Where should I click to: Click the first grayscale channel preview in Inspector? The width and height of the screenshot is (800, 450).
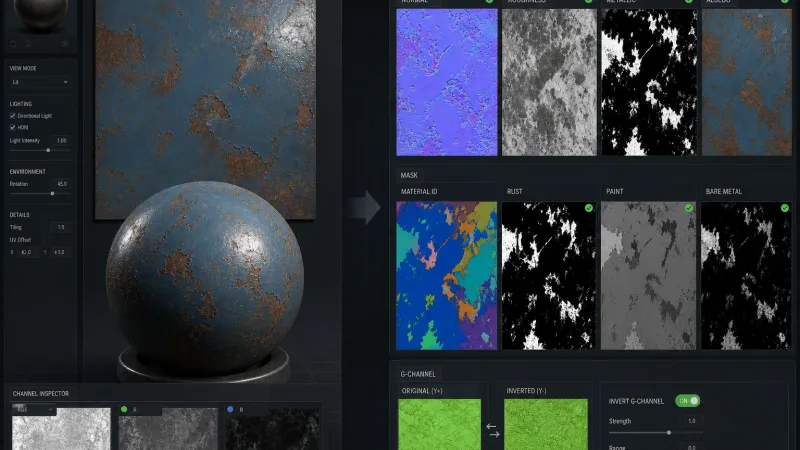(61, 429)
